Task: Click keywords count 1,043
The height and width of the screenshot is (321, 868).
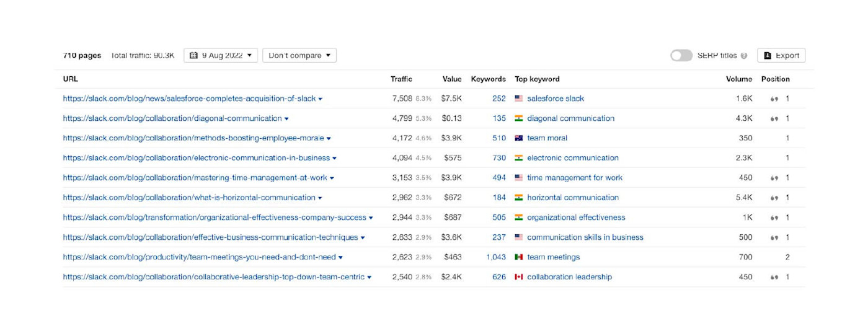Action: (x=496, y=257)
